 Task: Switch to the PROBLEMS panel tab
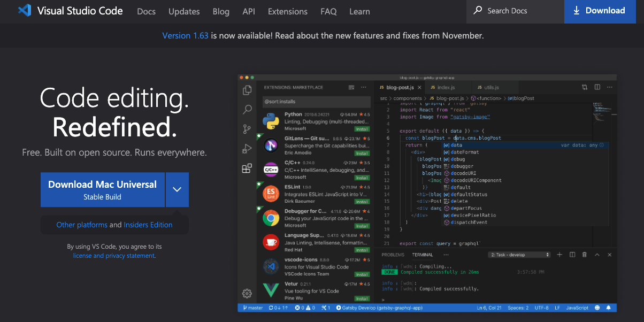tap(393, 255)
